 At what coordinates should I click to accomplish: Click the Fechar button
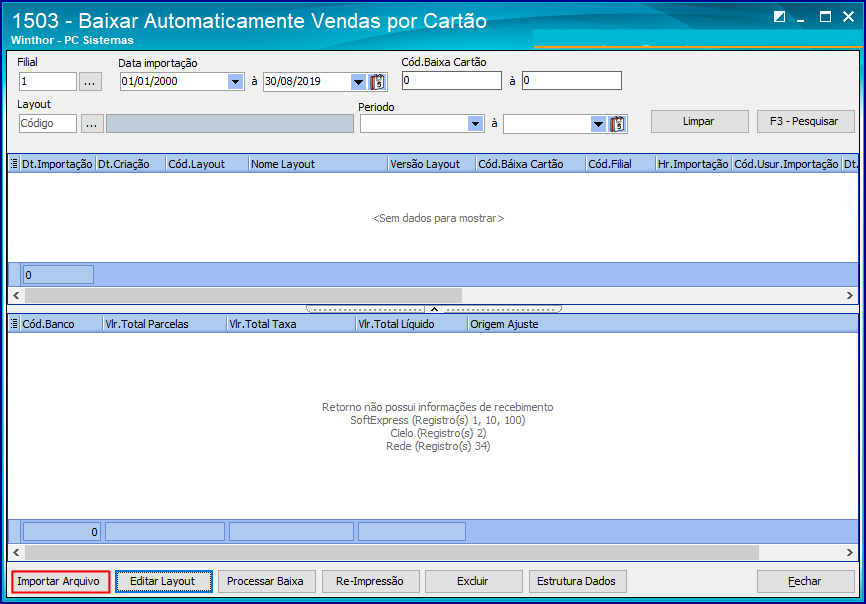pyautogui.click(x=805, y=581)
